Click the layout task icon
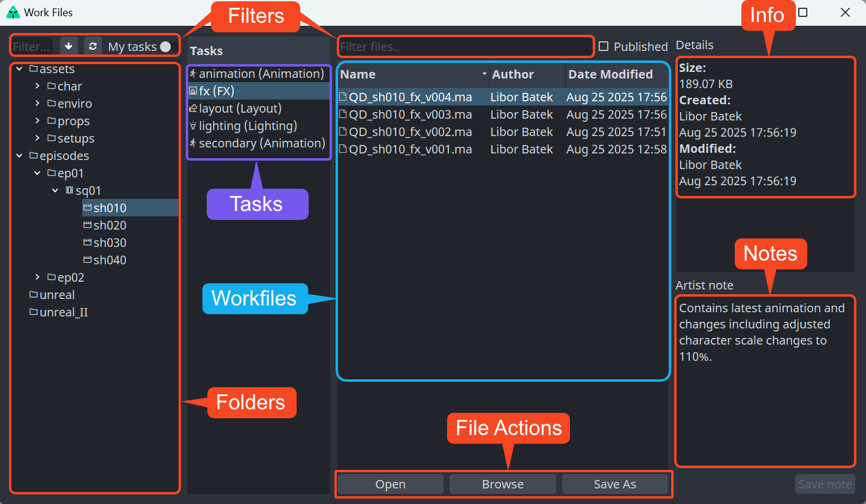 tap(193, 108)
